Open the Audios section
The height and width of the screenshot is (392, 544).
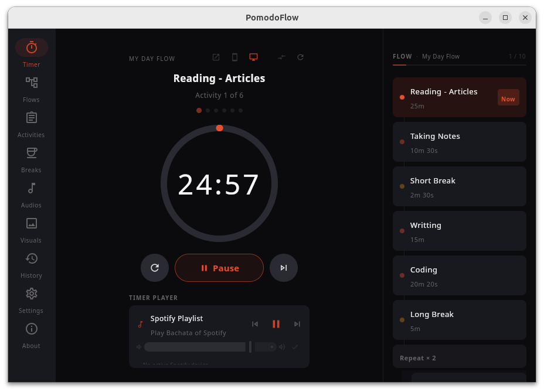[31, 193]
